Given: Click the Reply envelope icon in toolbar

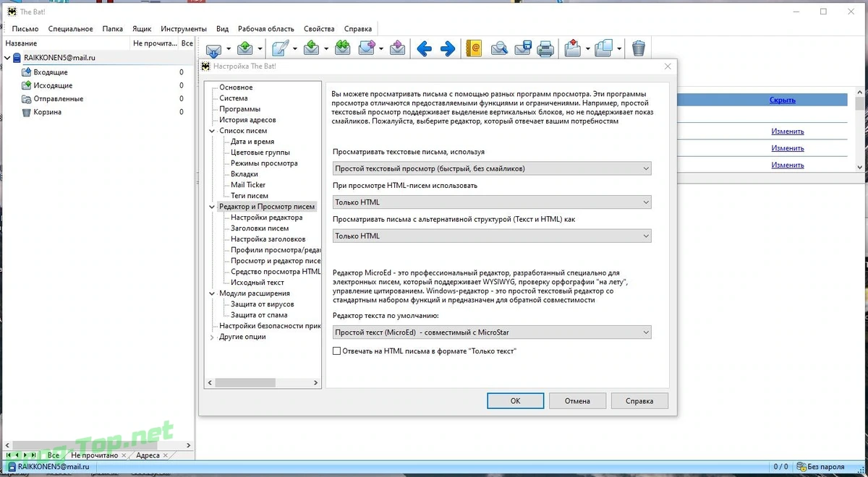Looking at the screenshot, I should (312, 48).
